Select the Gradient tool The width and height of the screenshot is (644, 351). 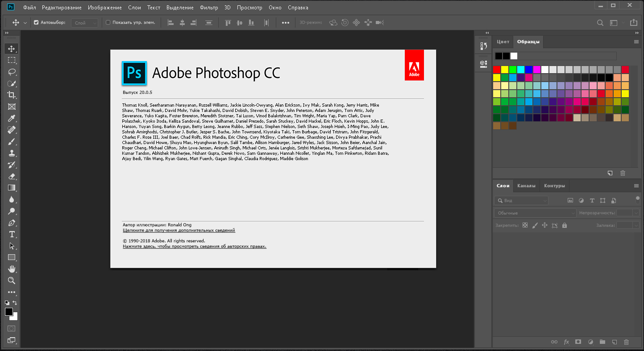click(x=12, y=188)
